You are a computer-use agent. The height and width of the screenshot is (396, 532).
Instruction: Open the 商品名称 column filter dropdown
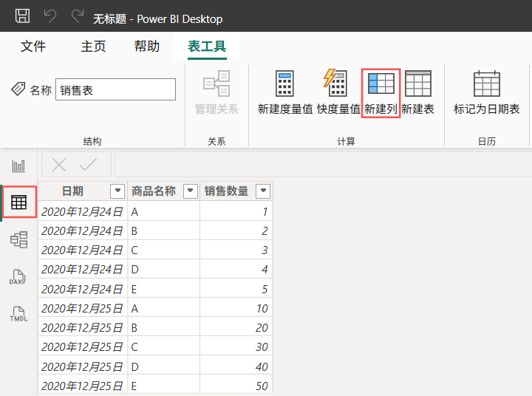click(191, 191)
